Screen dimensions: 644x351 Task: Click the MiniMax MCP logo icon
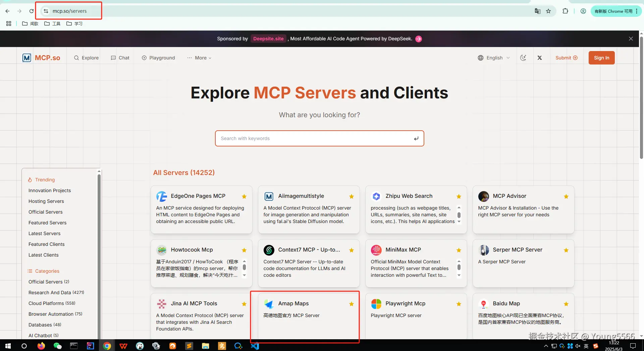click(376, 250)
